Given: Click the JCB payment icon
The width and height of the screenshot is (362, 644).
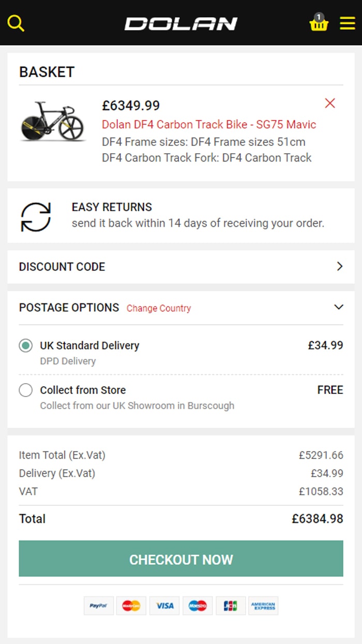Looking at the screenshot, I should point(231,605).
